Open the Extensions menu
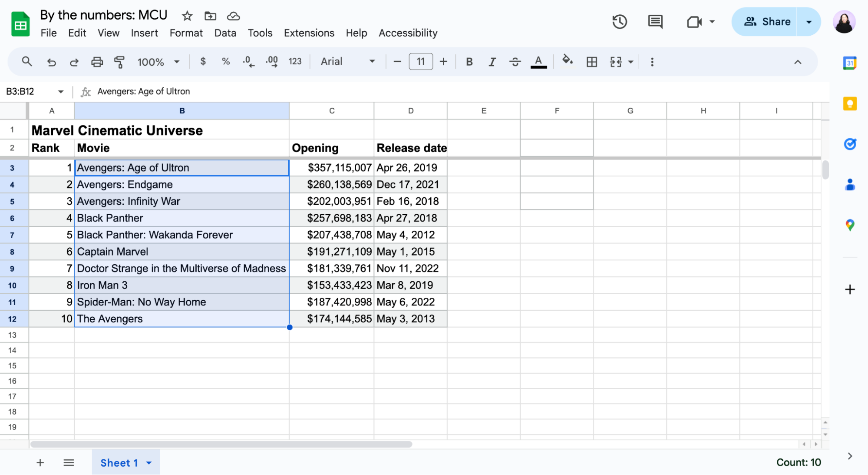868x475 pixels. tap(309, 33)
